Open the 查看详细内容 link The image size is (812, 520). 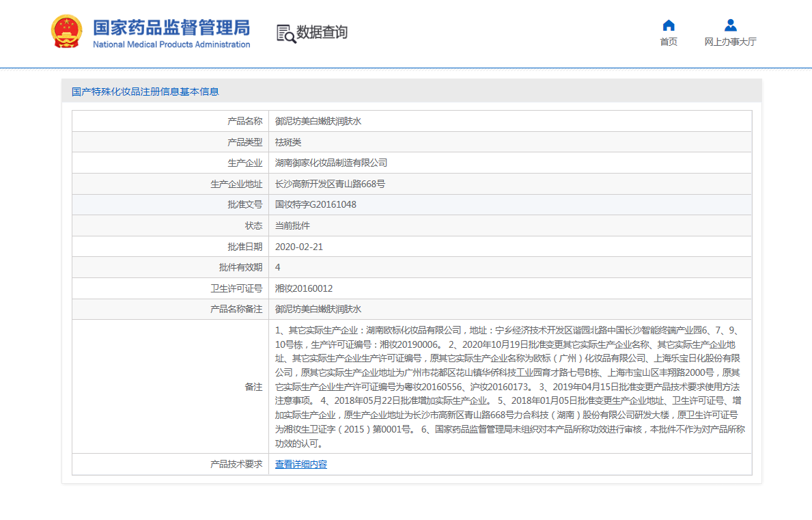click(x=300, y=465)
